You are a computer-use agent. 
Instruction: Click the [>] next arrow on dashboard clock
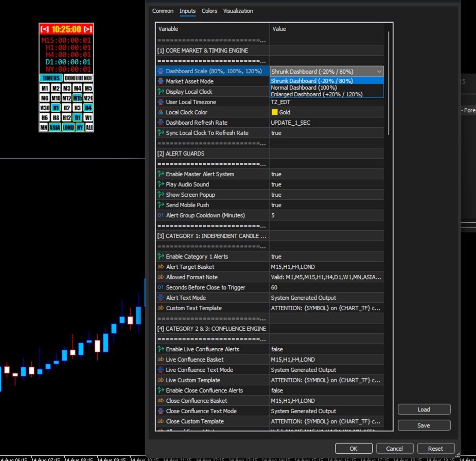pyautogui.click(x=88, y=29)
